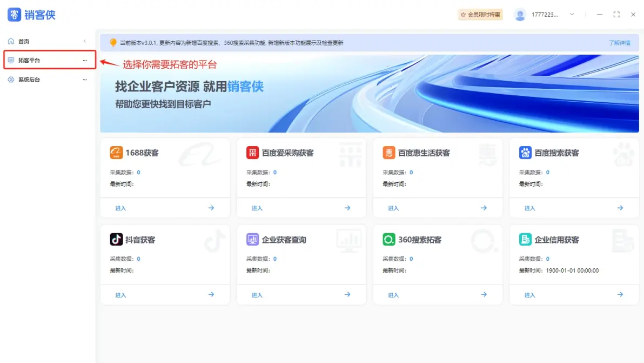Click the 百度惠生活获客 icon
This screenshot has width=644, height=363.
(389, 153)
